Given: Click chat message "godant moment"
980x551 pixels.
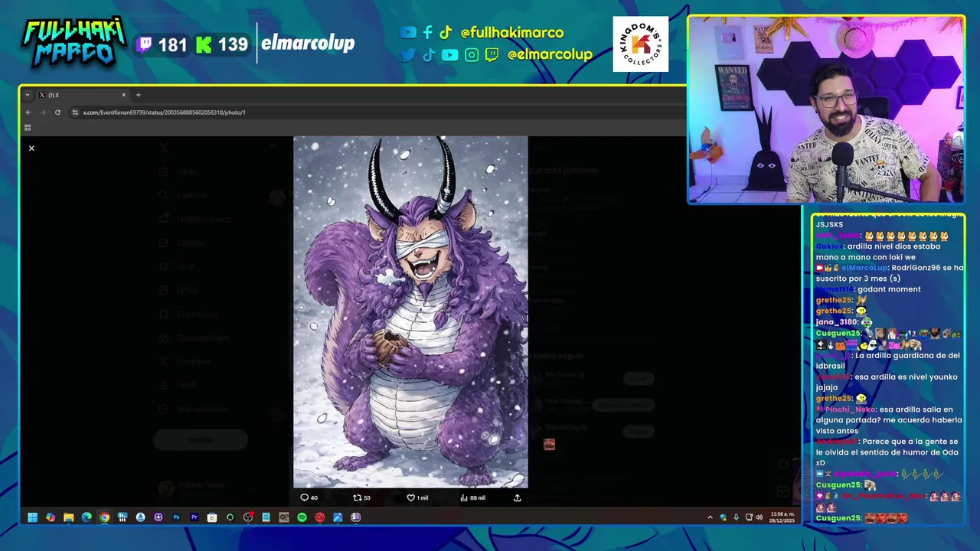Looking at the screenshot, I should click(x=889, y=289).
